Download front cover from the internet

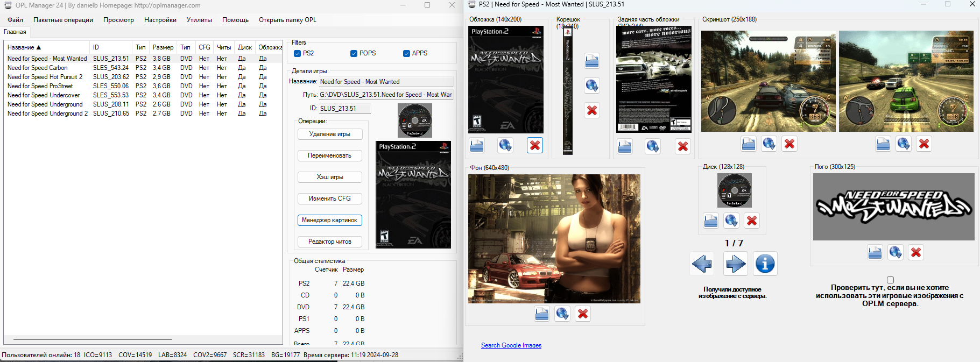(505, 145)
